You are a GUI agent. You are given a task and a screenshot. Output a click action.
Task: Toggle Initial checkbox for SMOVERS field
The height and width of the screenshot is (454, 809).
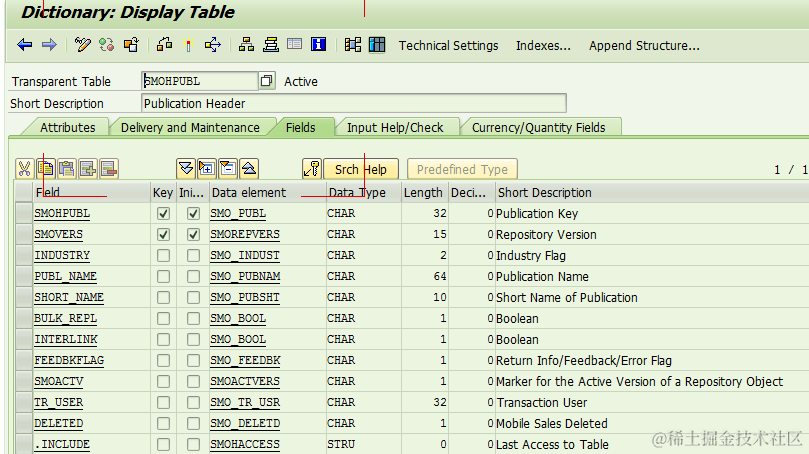(193, 234)
